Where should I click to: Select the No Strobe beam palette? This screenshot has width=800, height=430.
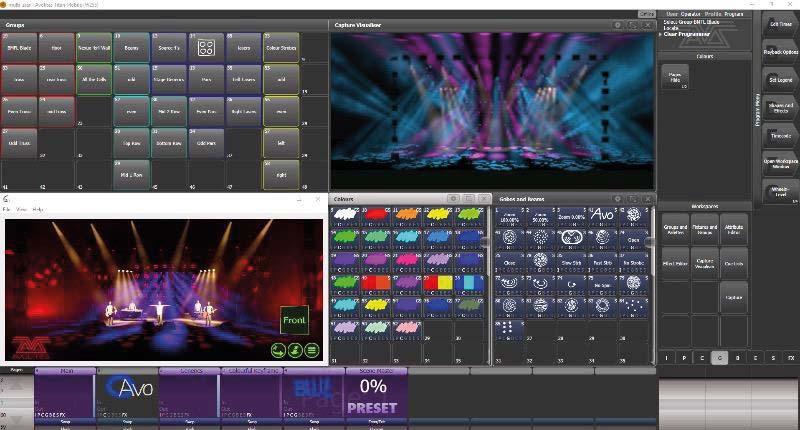[634, 262]
